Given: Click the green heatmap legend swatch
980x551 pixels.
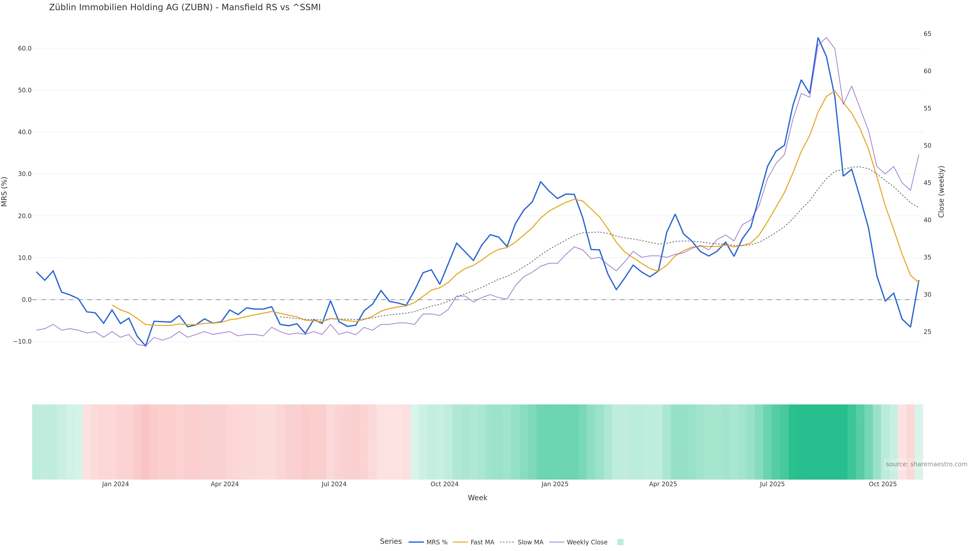Looking at the screenshot, I should [620, 542].
